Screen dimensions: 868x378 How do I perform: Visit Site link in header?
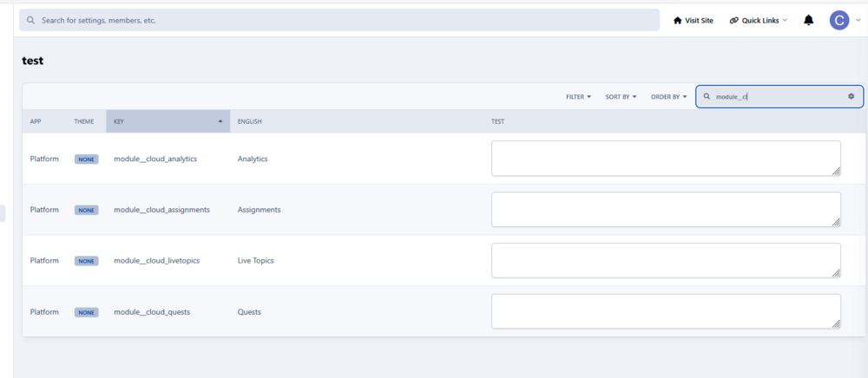click(693, 21)
